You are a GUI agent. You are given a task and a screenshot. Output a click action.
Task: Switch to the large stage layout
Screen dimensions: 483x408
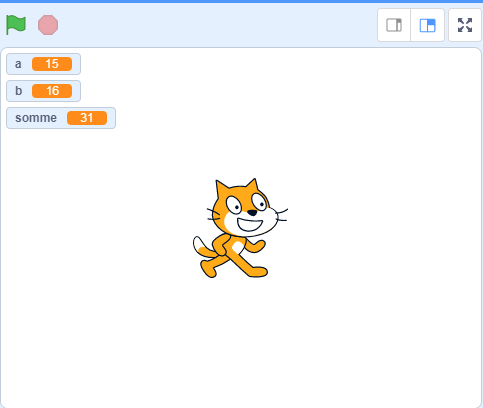(428, 25)
